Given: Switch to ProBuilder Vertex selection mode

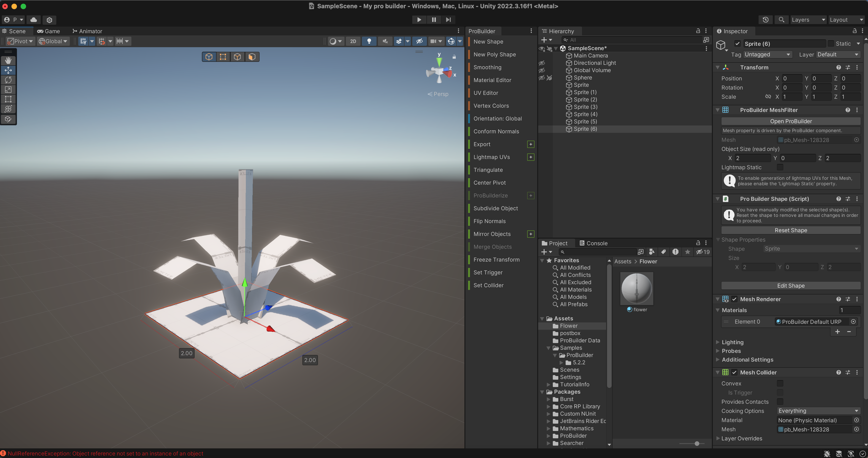Looking at the screenshot, I should tap(223, 57).
